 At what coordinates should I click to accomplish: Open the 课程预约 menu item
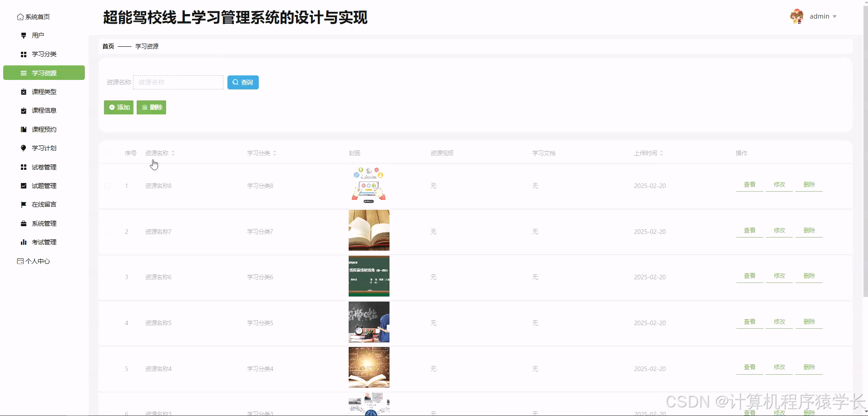44,129
